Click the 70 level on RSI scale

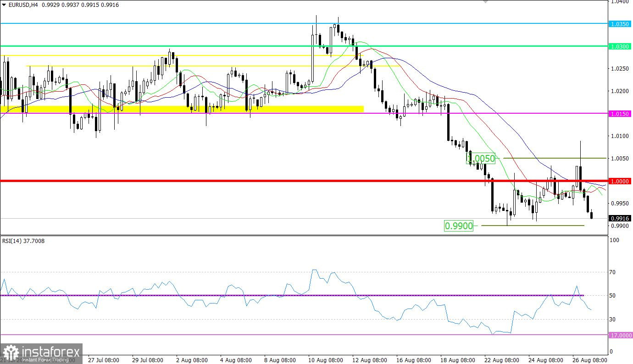click(612, 272)
